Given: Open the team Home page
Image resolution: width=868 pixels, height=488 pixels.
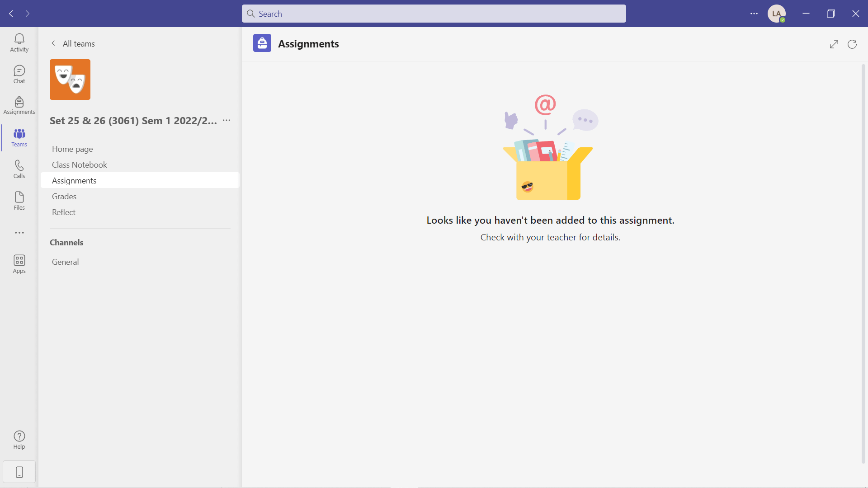Looking at the screenshot, I should (140, 149).
